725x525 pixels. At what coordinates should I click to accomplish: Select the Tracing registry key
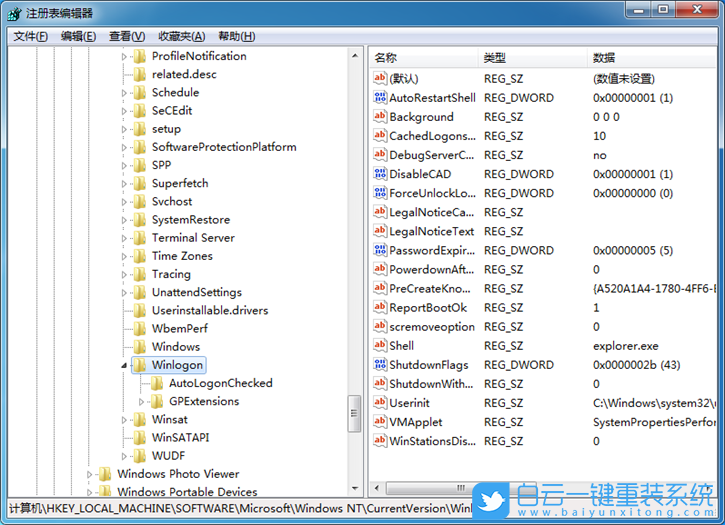(171, 274)
